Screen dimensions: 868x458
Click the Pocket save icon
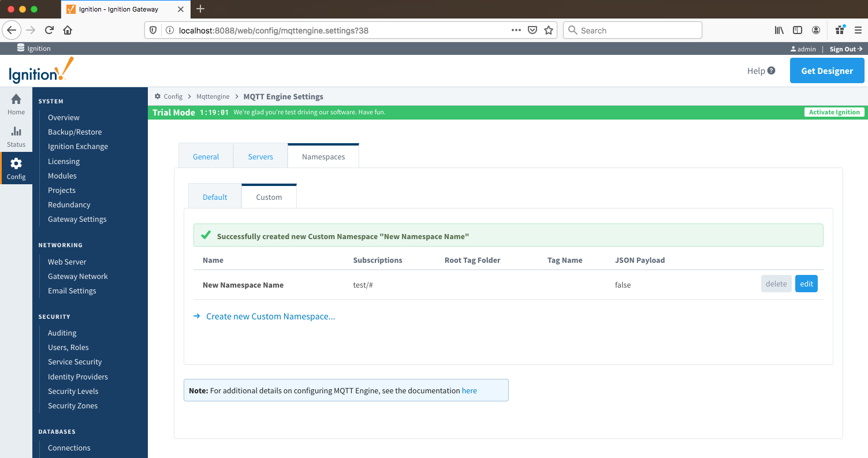click(x=532, y=30)
